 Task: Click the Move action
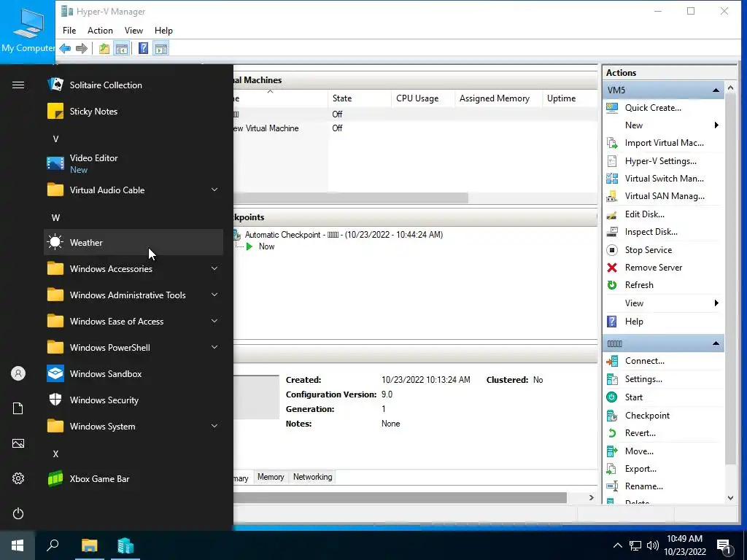point(639,451)
